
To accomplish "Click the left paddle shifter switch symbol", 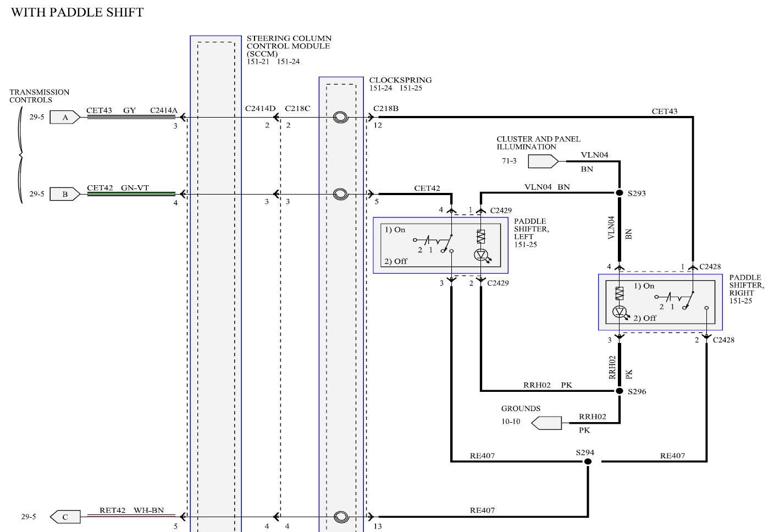I will click(434, 242).
